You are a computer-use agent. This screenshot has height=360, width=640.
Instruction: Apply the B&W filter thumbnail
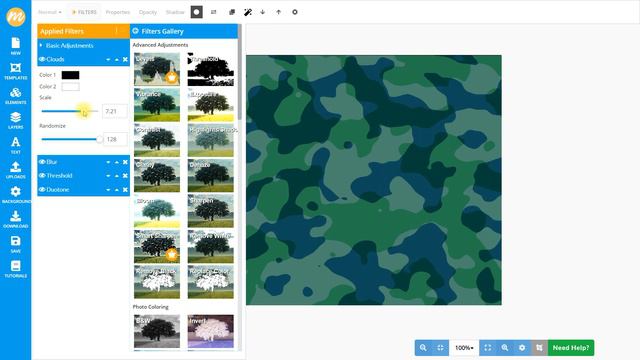157,331
